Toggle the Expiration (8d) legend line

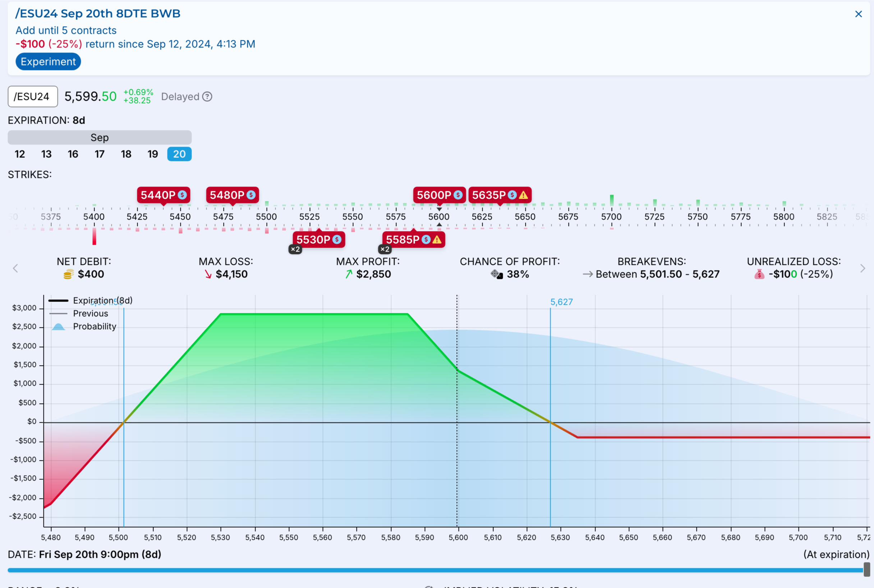[90, 300]
